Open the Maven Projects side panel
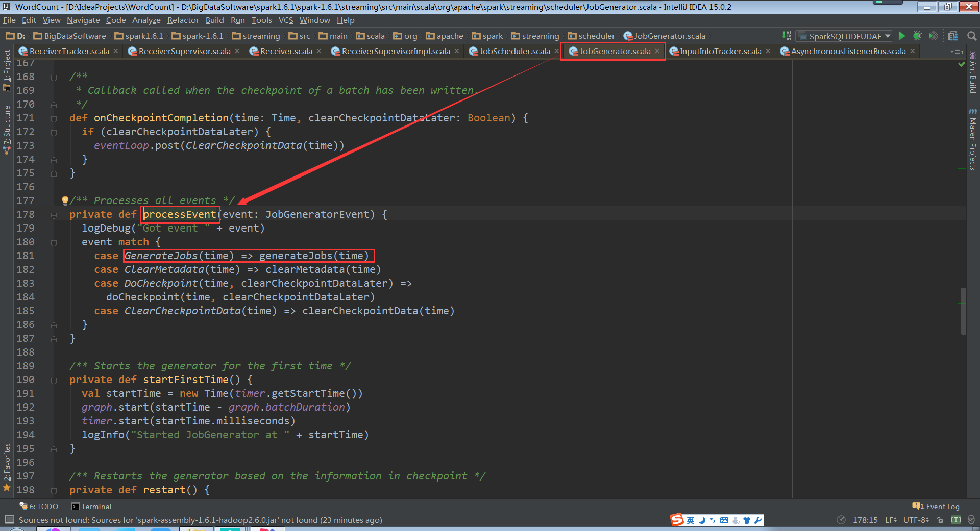Viewport: 980px width, 531px height. [x=973, y=139]
